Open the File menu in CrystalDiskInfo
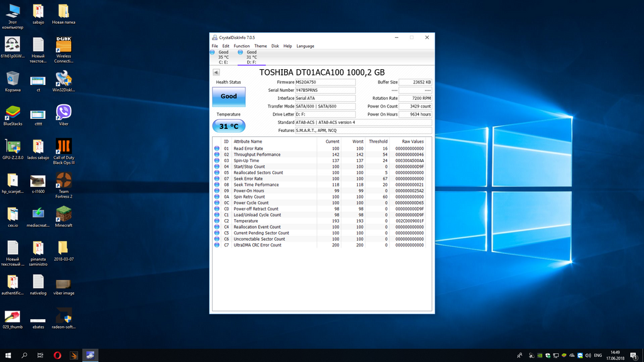Viewport: 644px width, 362px height. (215, 46)
